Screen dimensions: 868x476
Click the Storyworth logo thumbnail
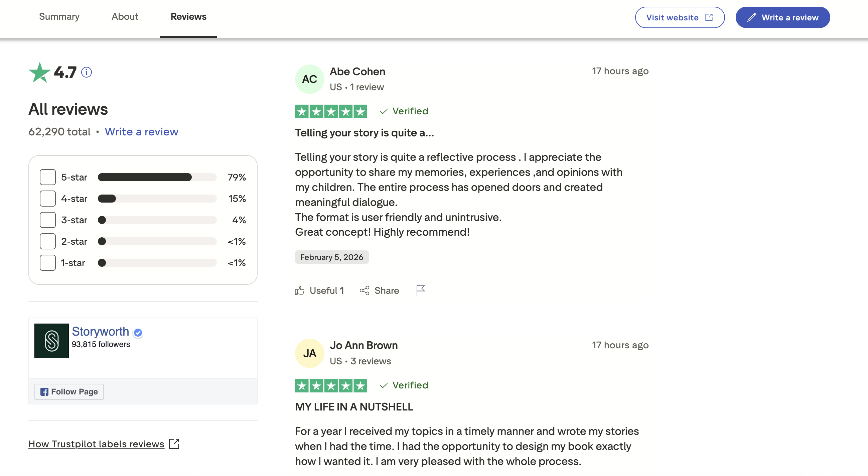[51, 341]
